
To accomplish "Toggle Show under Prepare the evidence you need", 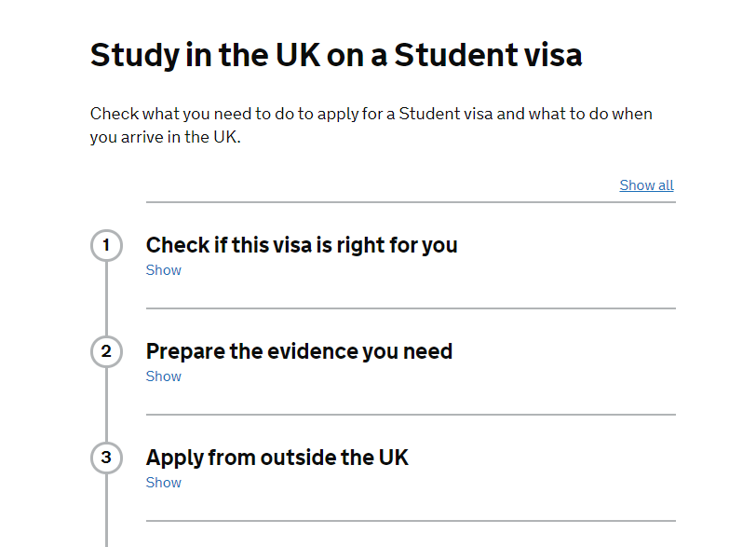I will pyautogui.click(x=164, y=376).
